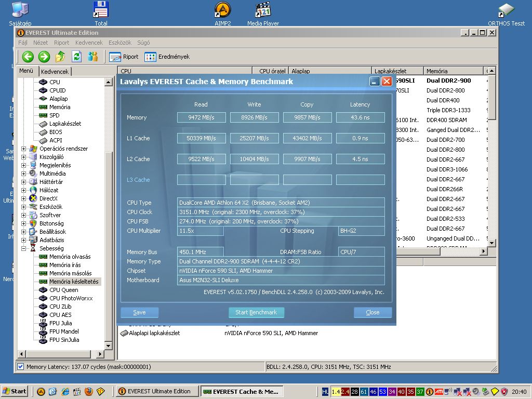Select CPUID in the tree

(x=57, y=90)
